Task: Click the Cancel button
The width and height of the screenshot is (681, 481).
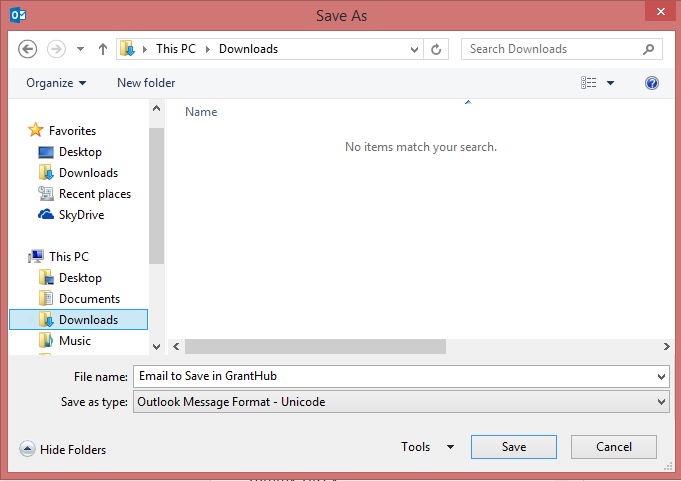Action: coord(614,447)
